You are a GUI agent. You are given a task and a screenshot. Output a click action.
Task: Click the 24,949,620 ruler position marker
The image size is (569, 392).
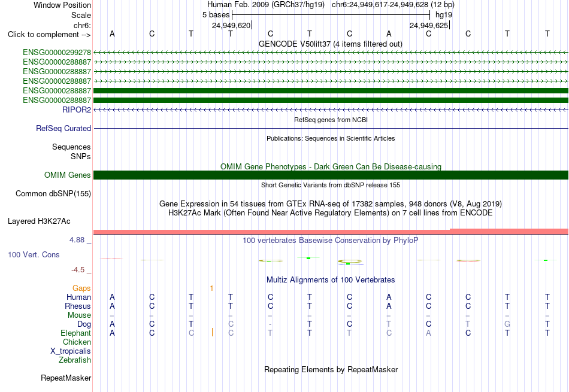231,25
